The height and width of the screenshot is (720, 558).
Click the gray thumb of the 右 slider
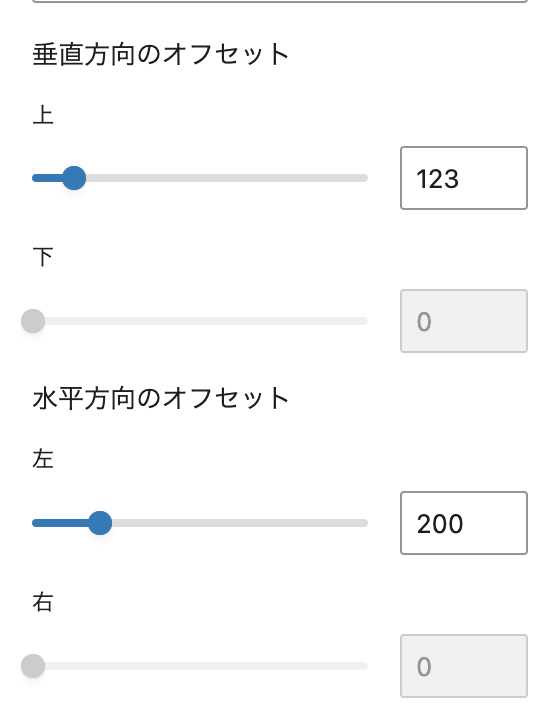[x=33, y=666]
